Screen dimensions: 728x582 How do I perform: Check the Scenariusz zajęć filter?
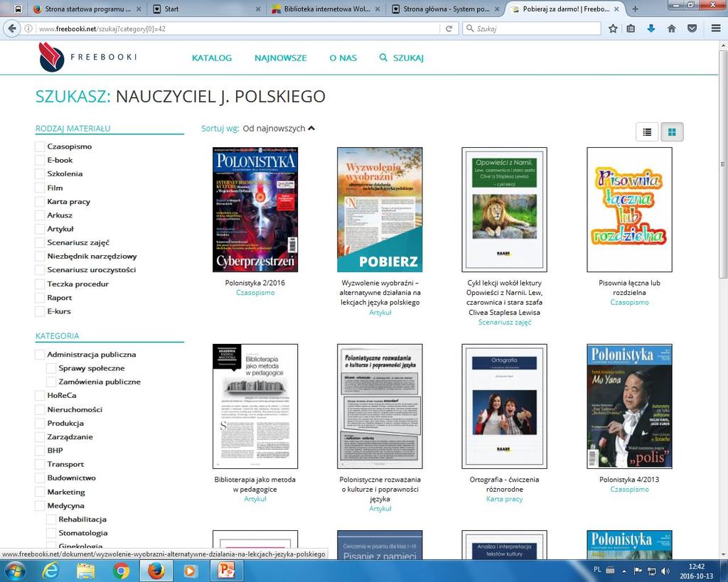(x=40, y=243)
